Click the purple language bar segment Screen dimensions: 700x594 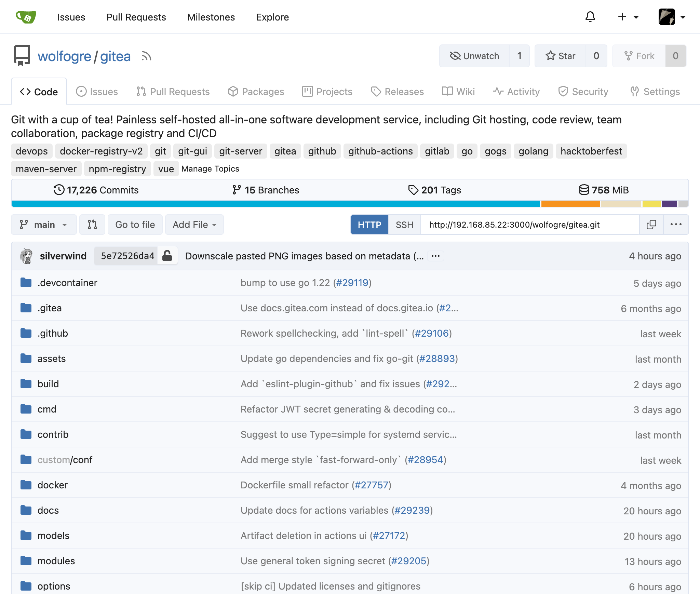point(670,204)
